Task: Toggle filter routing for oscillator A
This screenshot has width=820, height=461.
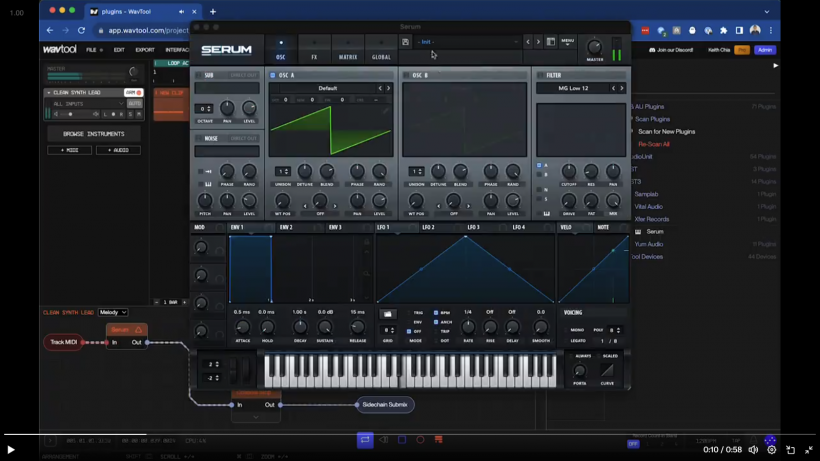Action: click(539, 165)
